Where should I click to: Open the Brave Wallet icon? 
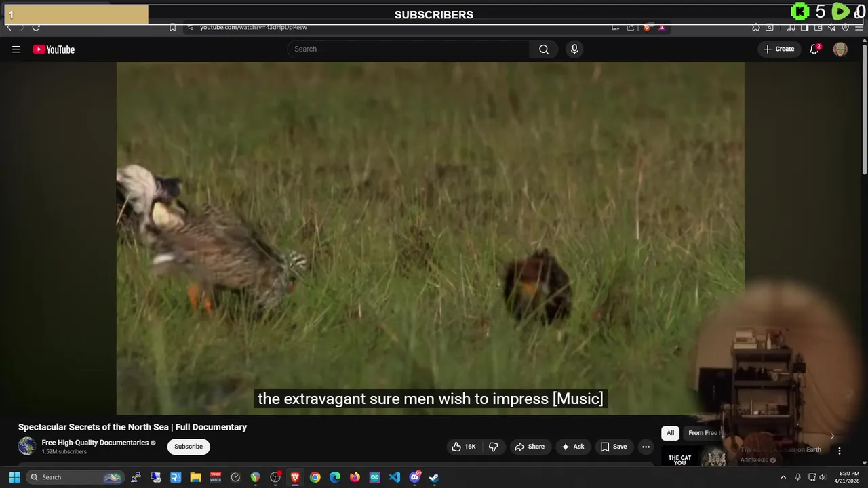coord(818,27)
